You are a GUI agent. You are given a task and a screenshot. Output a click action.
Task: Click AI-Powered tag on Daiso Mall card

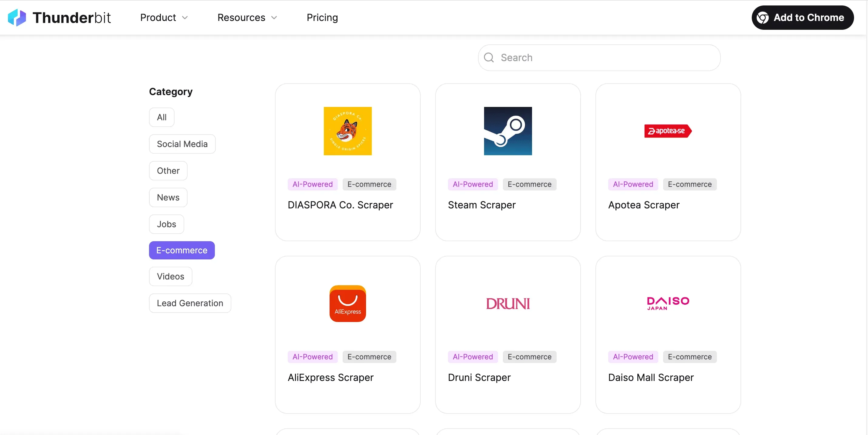click(x=633, y=357)
